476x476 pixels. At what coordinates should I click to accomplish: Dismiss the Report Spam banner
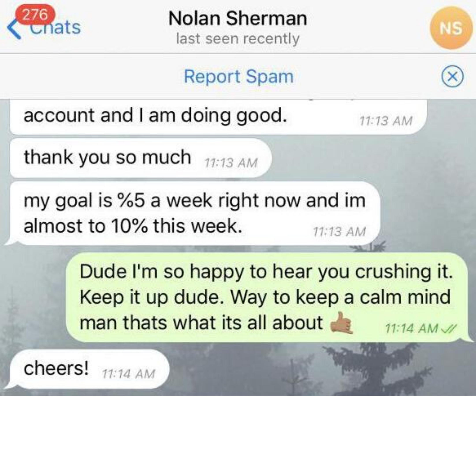click(452, 76)
